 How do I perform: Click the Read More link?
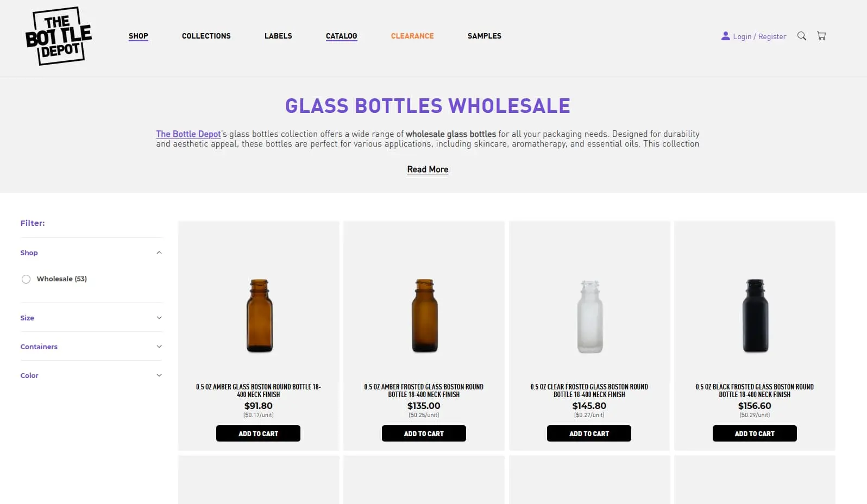pos(428,169)
